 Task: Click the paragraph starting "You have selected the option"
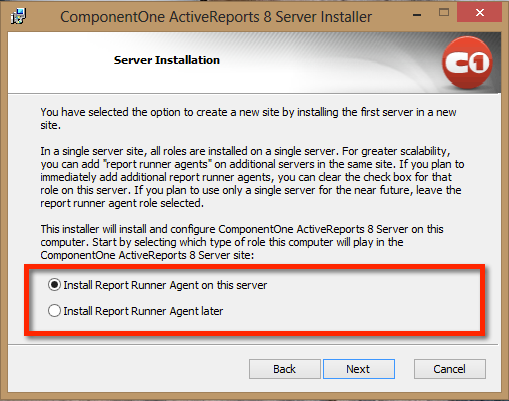tap(248, 119)
